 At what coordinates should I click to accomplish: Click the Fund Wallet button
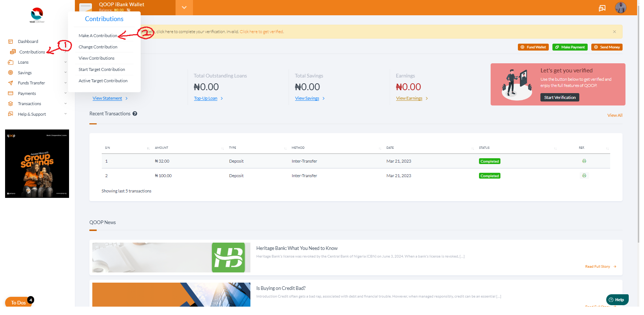(x=533, y=47)
